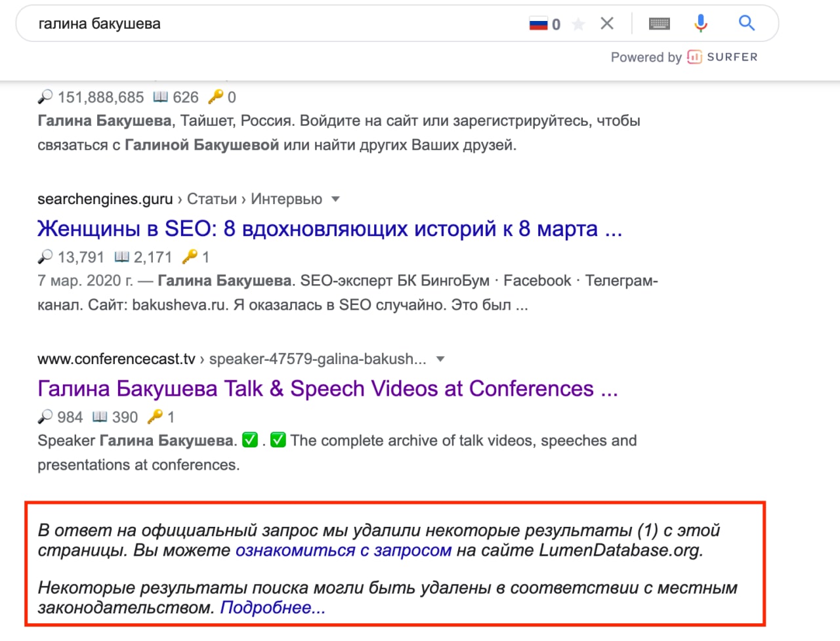Open Галина Бакушева Talk & Speech Videos result
The image size is (840, 641).
click(x=327, y=388)
